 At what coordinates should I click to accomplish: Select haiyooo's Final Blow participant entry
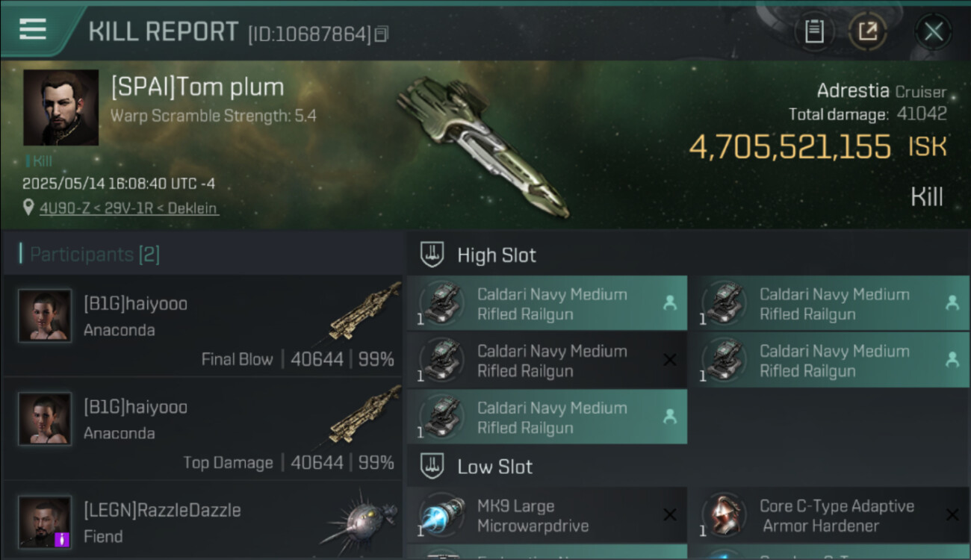click(x=202, y=326)
